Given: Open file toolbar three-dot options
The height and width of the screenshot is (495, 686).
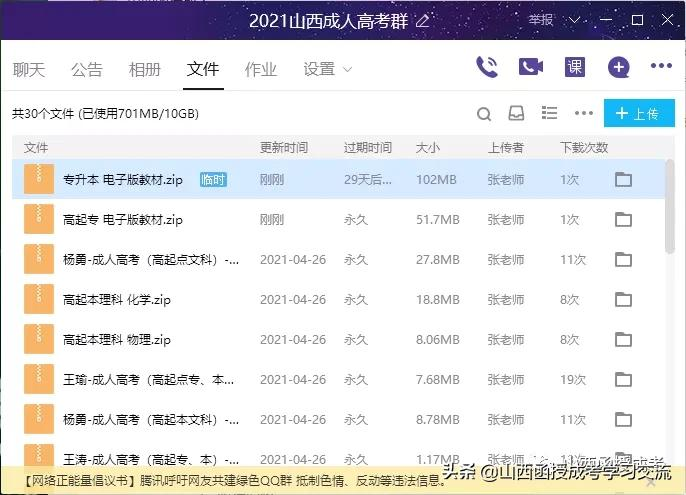Looking at the screenshot, I should 584,113.
